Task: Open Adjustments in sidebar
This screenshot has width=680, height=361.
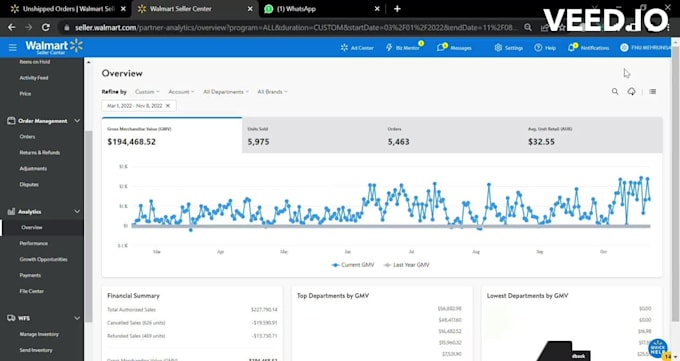Action: [x=33, y=168]
